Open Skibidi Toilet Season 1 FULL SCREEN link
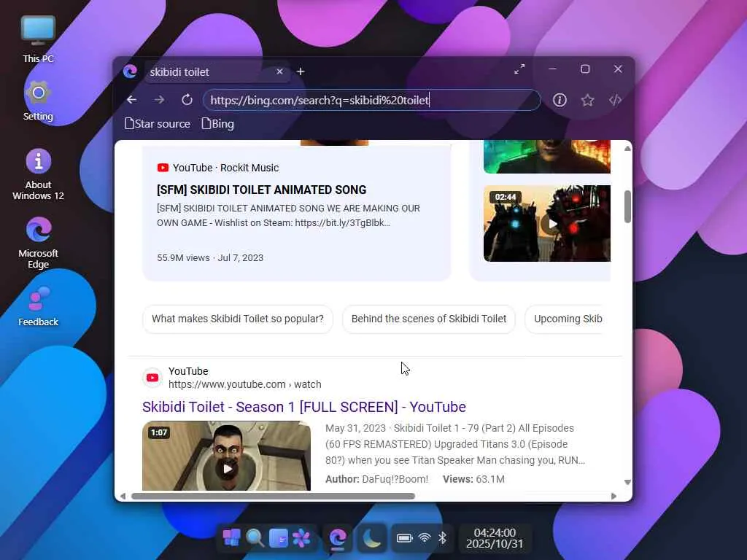The image size is (747, 560). (304, 407)
